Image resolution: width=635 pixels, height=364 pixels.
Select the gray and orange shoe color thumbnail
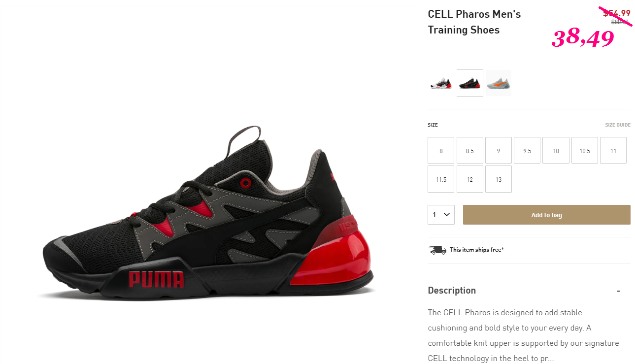tap(499, 83)
